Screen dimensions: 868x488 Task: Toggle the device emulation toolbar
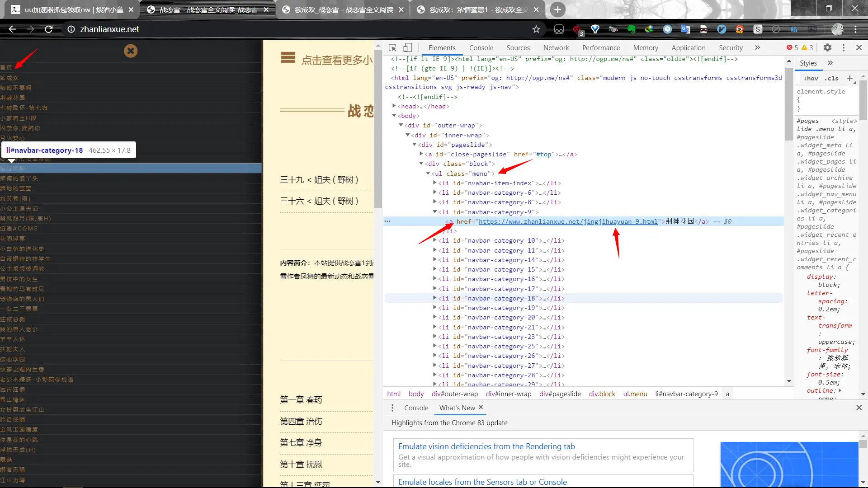(x=407, y=47)
